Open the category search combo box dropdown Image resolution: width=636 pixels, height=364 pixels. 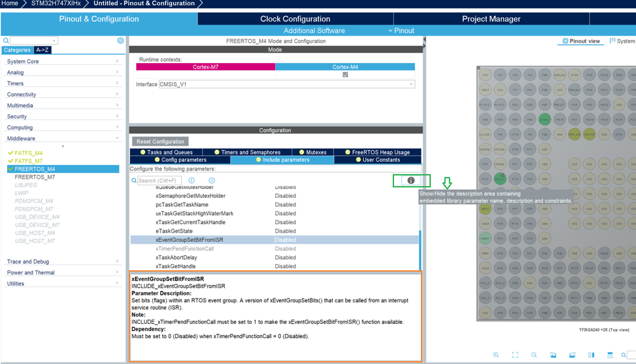click(x=53, y=41)
